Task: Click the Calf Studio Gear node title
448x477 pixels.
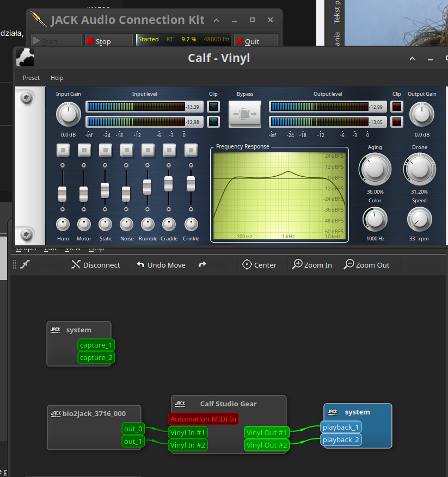Action: (229, 404)
